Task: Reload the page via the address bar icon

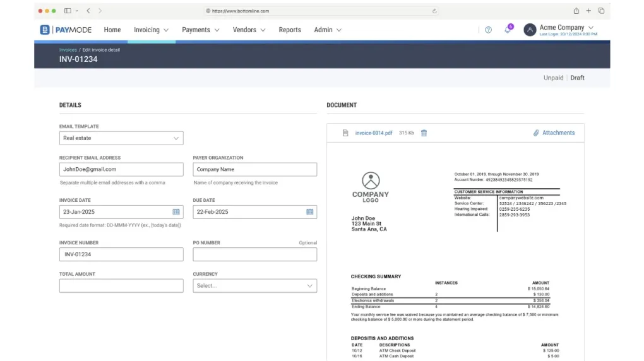Action: (x=434, y=11)
